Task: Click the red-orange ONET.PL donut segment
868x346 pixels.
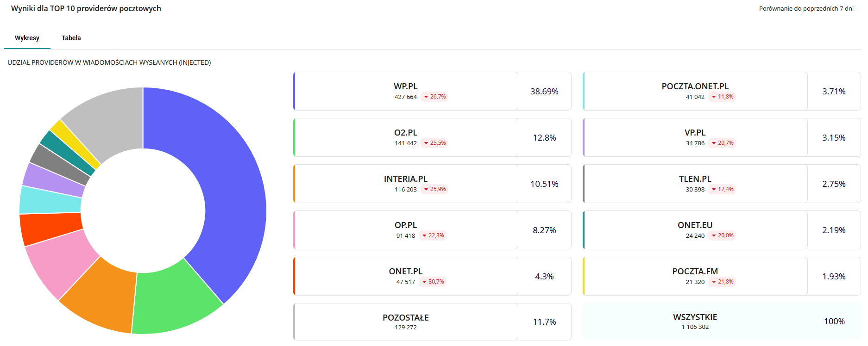Action: [51, 228]
